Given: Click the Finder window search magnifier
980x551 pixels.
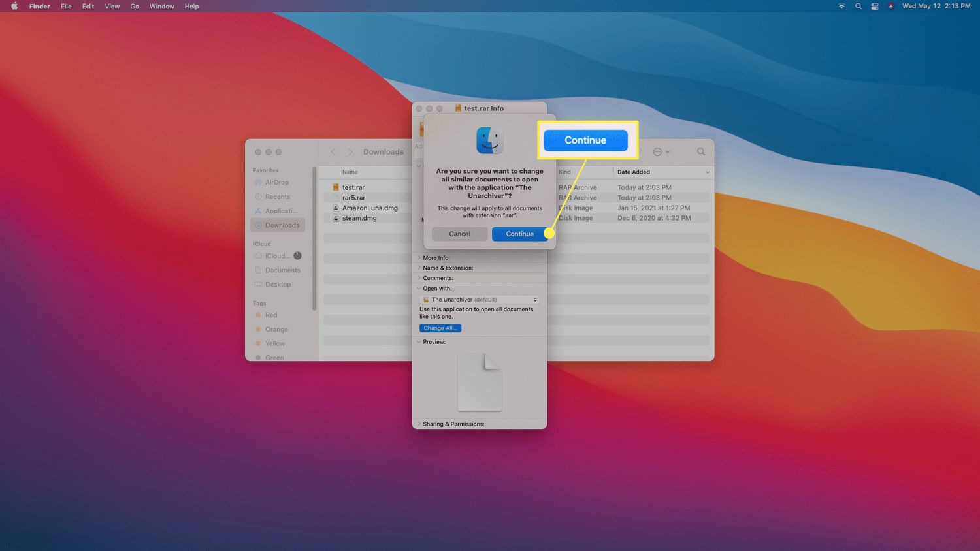Looking at the screenshot, I should point(700,152).
